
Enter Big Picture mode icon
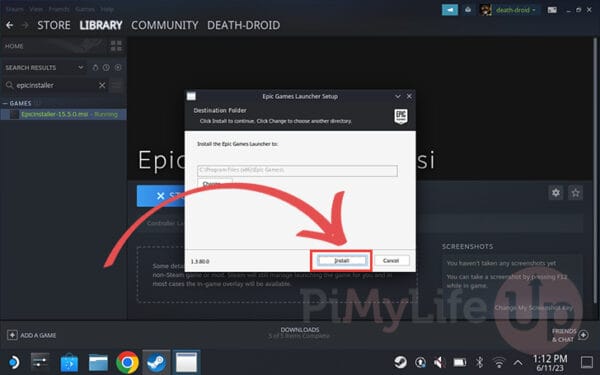click(552, 10)
